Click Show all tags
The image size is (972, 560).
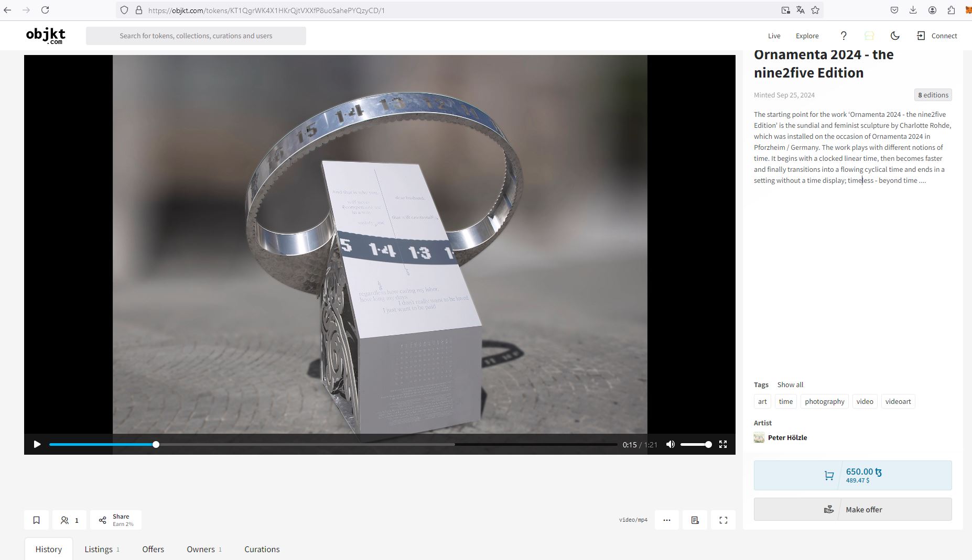[790, 385]
